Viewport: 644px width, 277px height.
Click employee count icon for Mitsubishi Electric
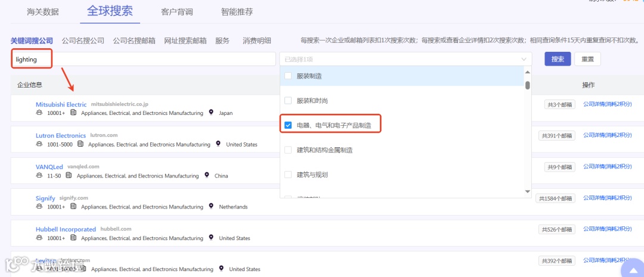(x=39, y=113)
